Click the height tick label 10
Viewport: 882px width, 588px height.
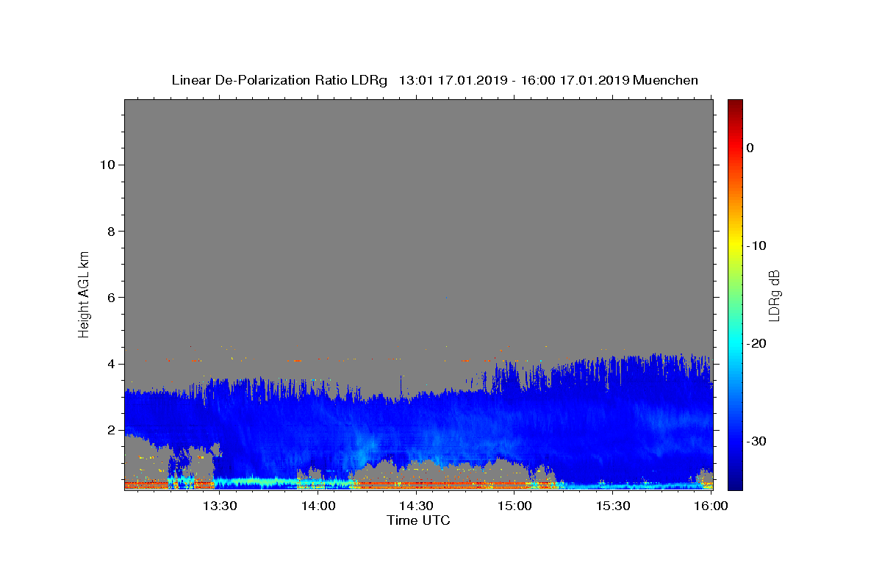107,164
